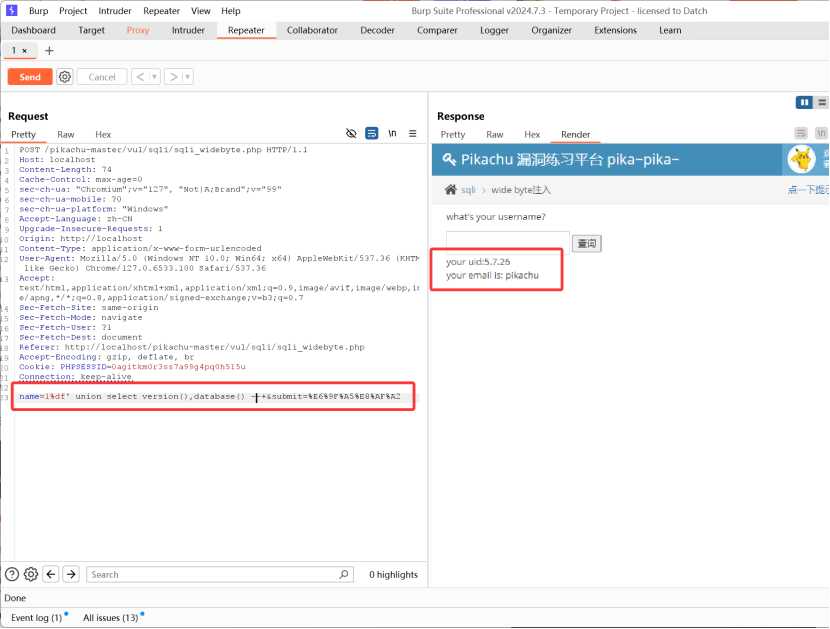Viewport: 830px width, 629px height.
Task: Open the Burp menu
Action: tap(38, 11)
